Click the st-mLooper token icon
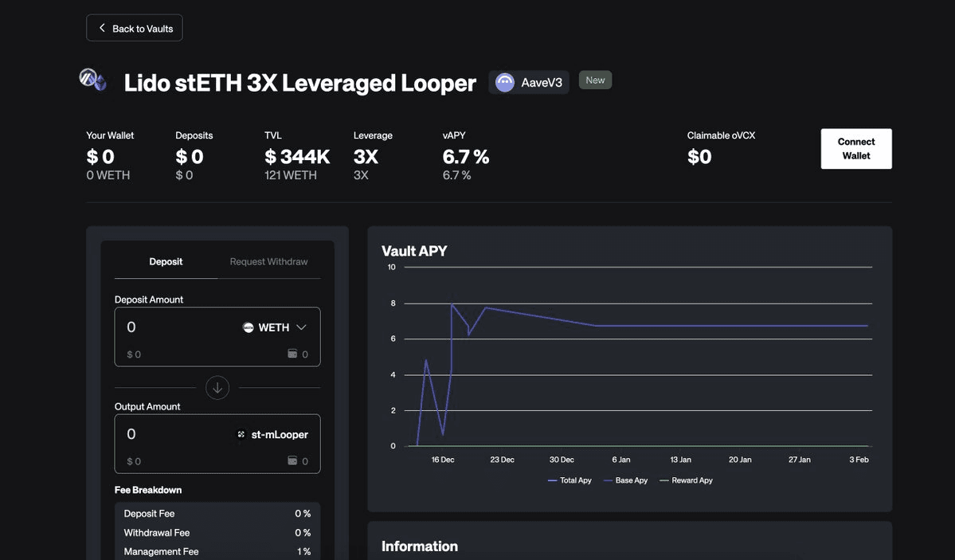955x560 pixels. point(240,433)
